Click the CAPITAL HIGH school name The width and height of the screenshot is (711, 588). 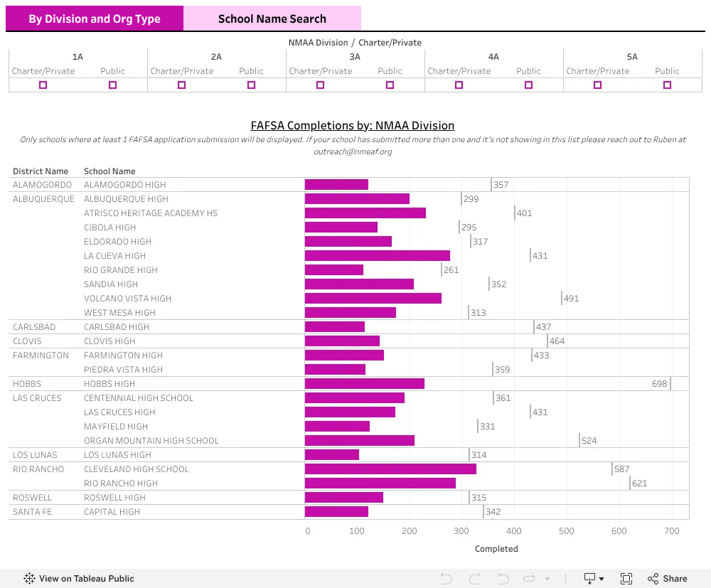112,512
